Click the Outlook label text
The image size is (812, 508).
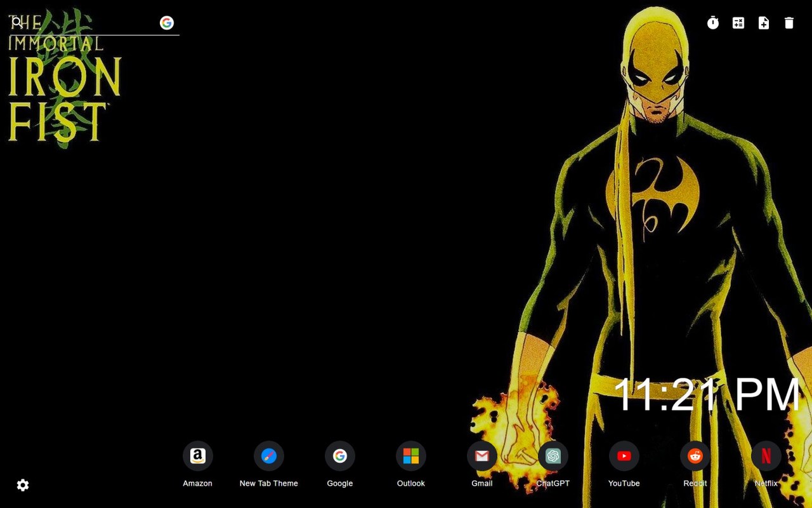411,483
